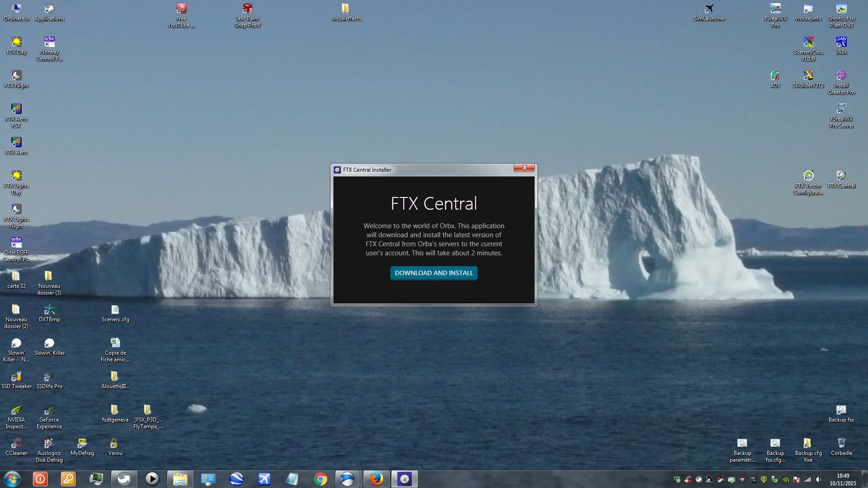
Task: Select Auslogics Disk Defrag icon
Action: pyautogui.click(x=49, y=450)
